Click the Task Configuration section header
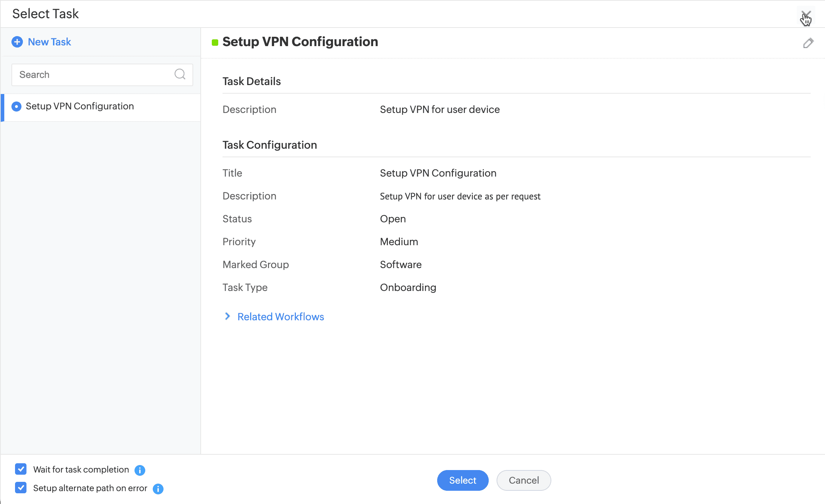Screen dimensions: 825x504 (x=269, y=145)
